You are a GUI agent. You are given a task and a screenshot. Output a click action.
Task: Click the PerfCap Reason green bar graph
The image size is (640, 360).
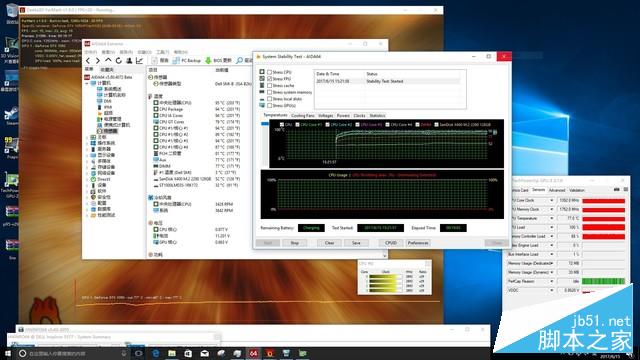point(603,281)
